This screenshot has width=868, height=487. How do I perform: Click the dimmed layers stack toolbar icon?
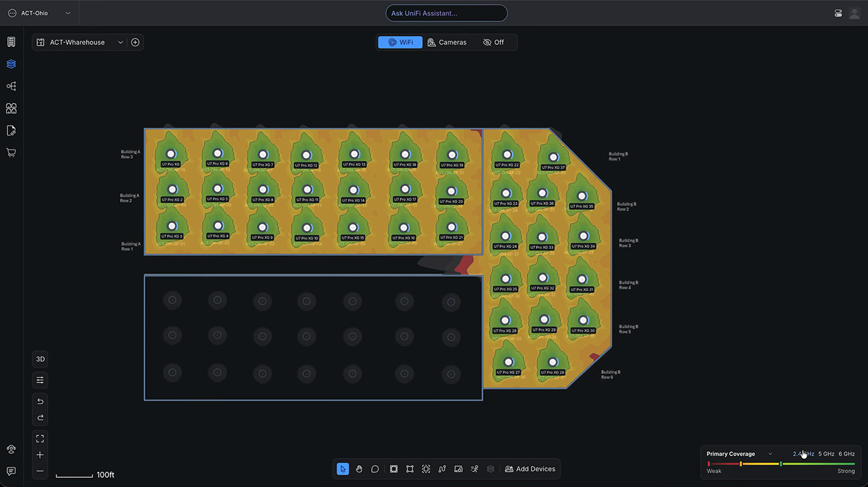click(490, 468)
